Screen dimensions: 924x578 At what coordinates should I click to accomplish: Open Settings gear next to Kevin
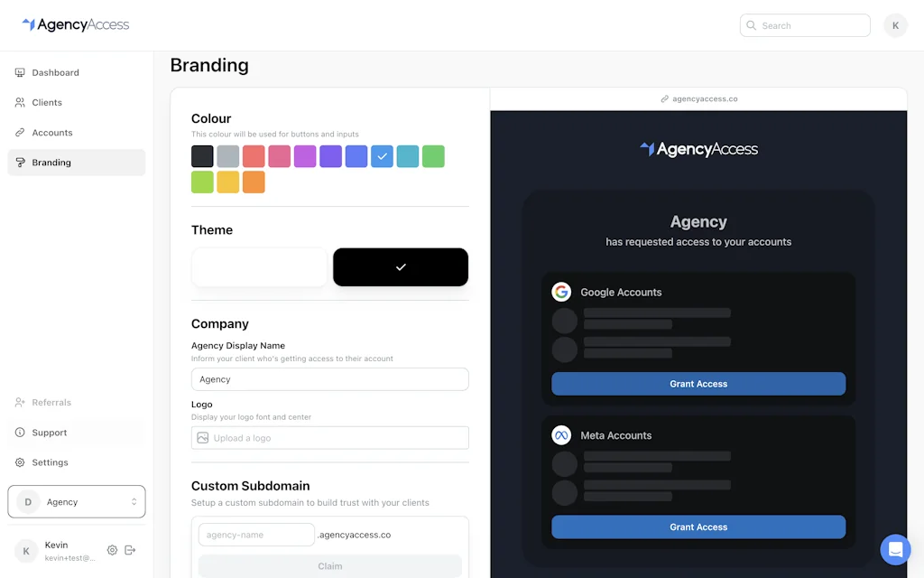click(112, 549)
